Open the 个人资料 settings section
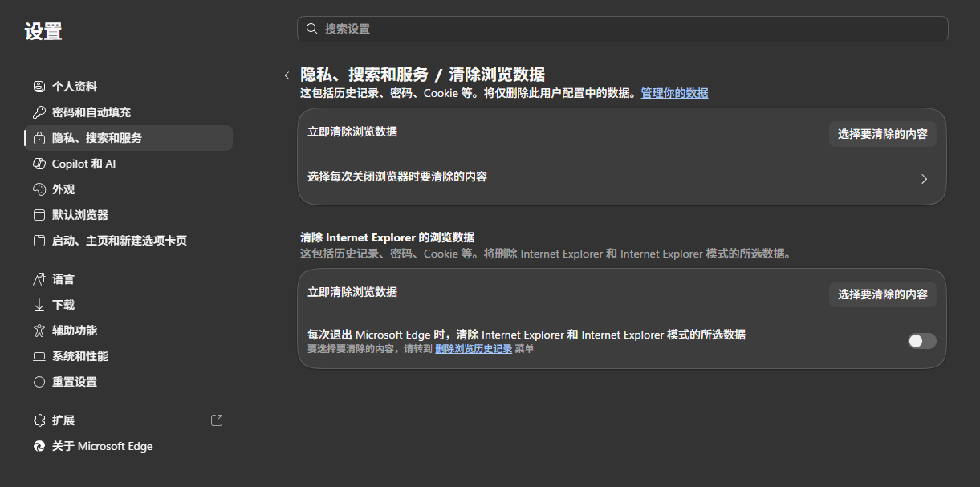 click(x=128, y=87)
